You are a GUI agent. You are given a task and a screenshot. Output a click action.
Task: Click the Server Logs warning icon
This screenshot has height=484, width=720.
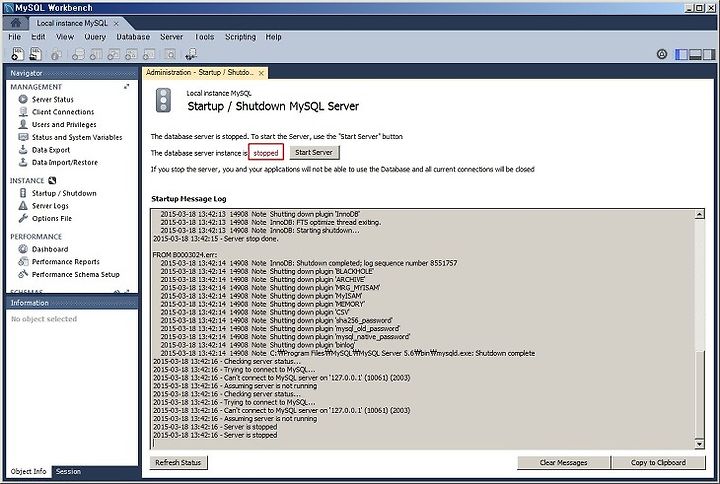coord(23,206)
